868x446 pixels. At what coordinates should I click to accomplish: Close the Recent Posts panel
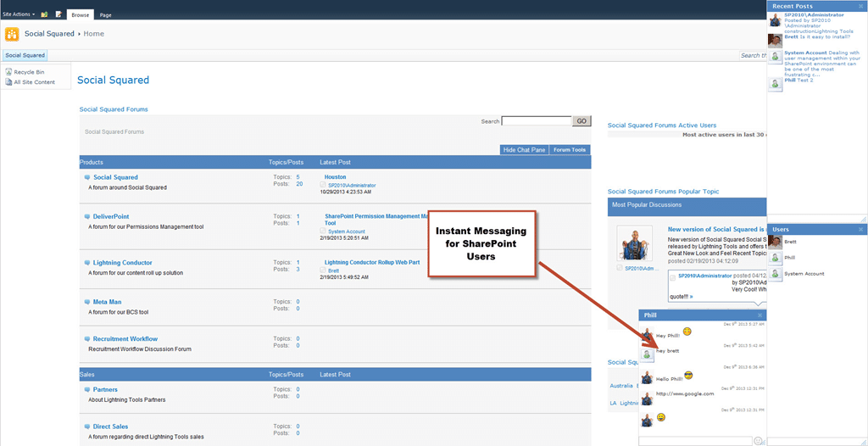click(x=861, y=6)
